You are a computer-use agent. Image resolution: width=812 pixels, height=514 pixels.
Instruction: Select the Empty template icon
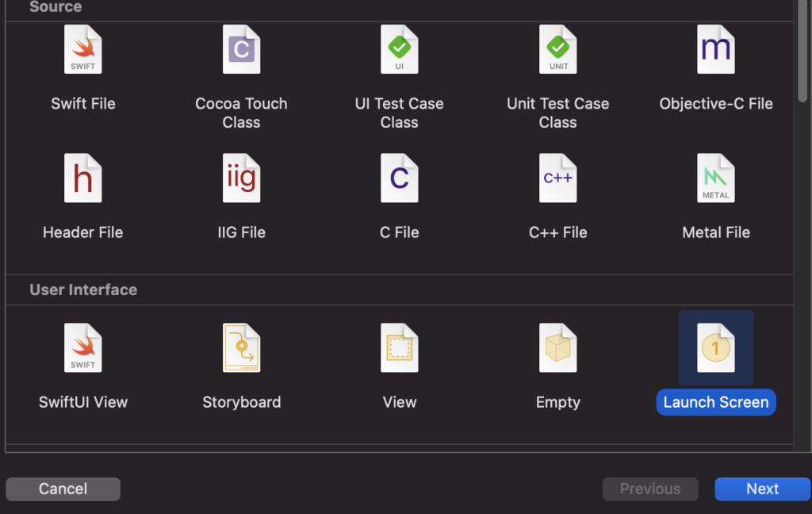coord(557,347)
